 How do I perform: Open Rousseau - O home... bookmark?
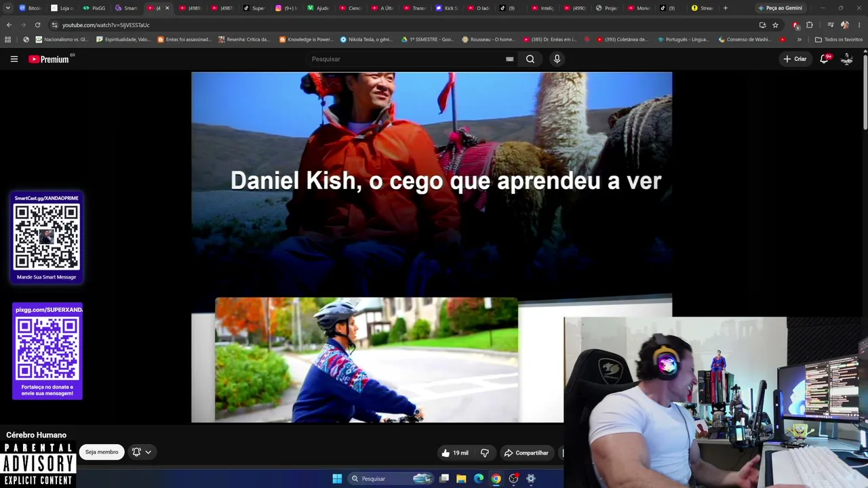click(x=488, y=39)
